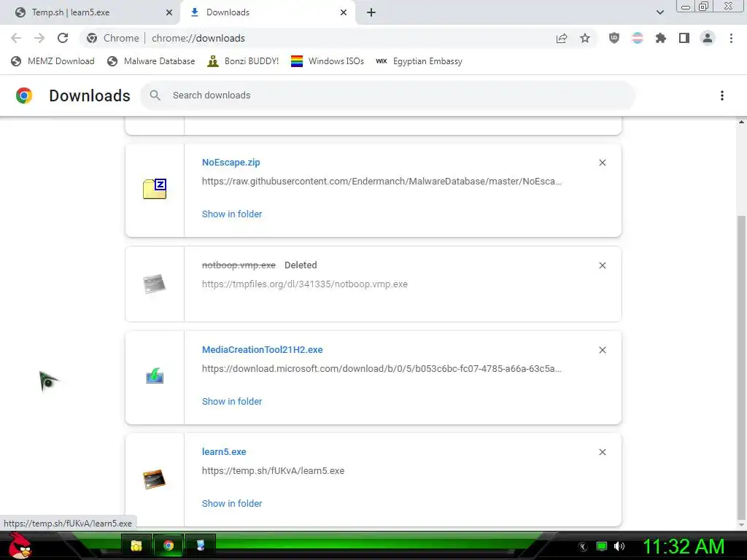Go forward using the forward arrow
Viewport: 747px width, 560px height.
coord(39,38)
